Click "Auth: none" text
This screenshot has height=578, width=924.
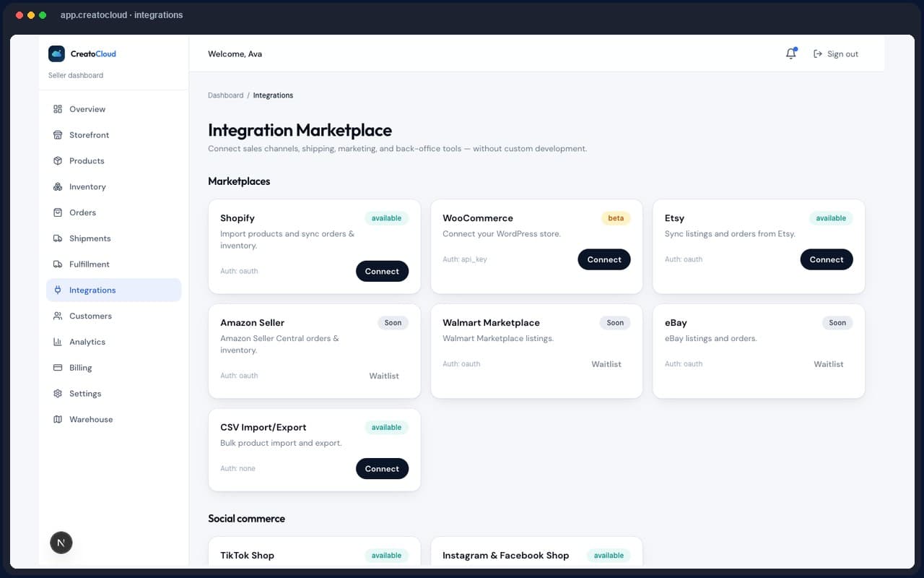click(x=237, y=469)
